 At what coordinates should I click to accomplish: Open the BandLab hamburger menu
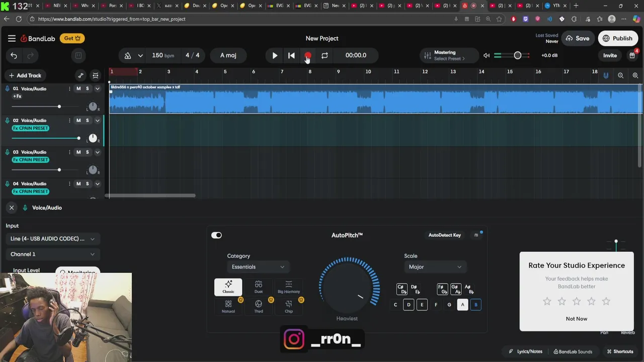[x=12, y=38]
